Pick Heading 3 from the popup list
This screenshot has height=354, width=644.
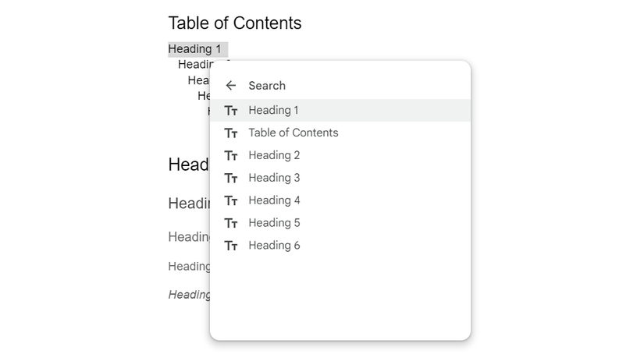(274, 179)
